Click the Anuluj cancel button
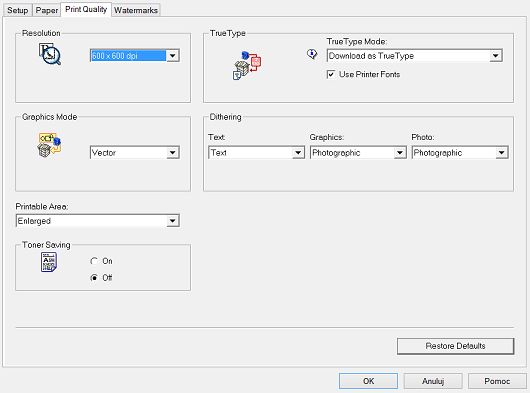Viewport: 530px width, 393px height. pos(433,381)
